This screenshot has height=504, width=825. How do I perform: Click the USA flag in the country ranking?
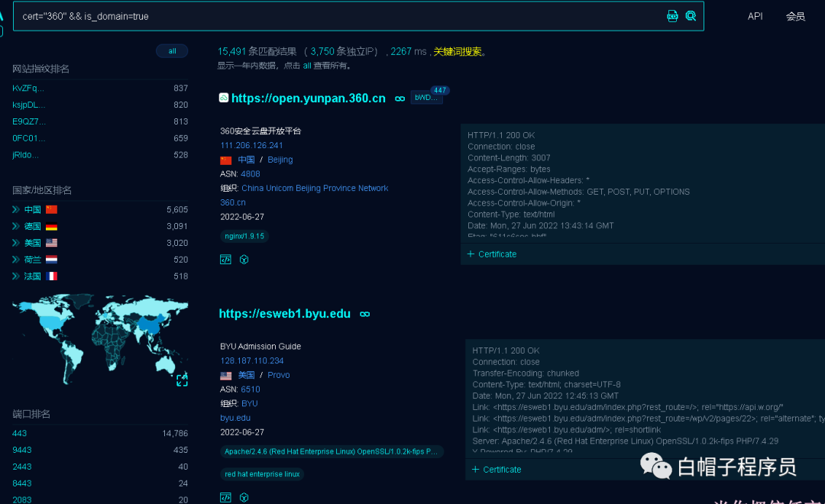[52, 243]
